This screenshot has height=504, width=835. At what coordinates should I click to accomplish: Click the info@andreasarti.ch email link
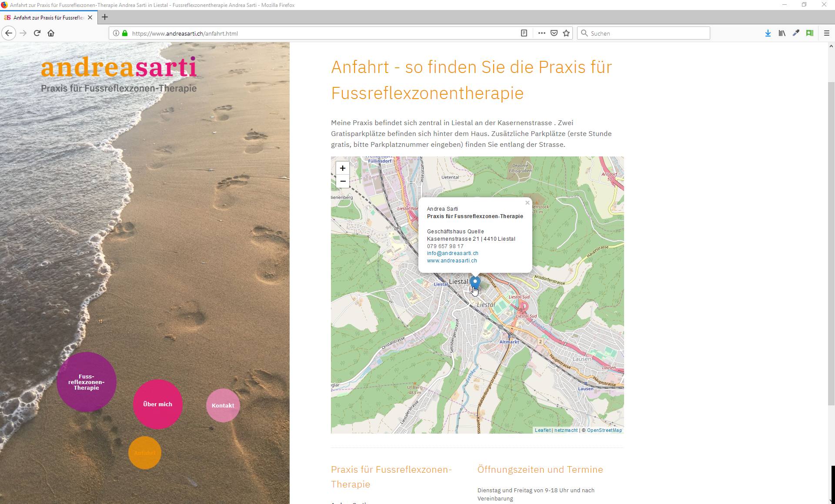[452, 253]
